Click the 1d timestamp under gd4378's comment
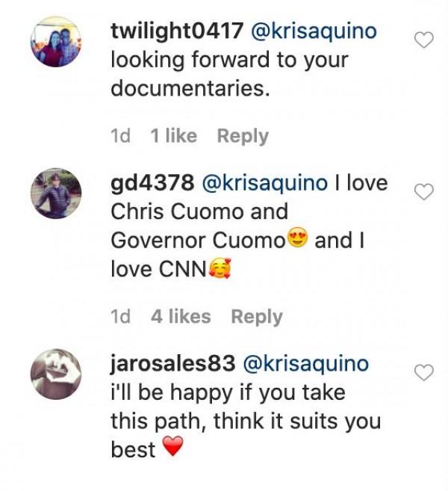 point(120,316)
